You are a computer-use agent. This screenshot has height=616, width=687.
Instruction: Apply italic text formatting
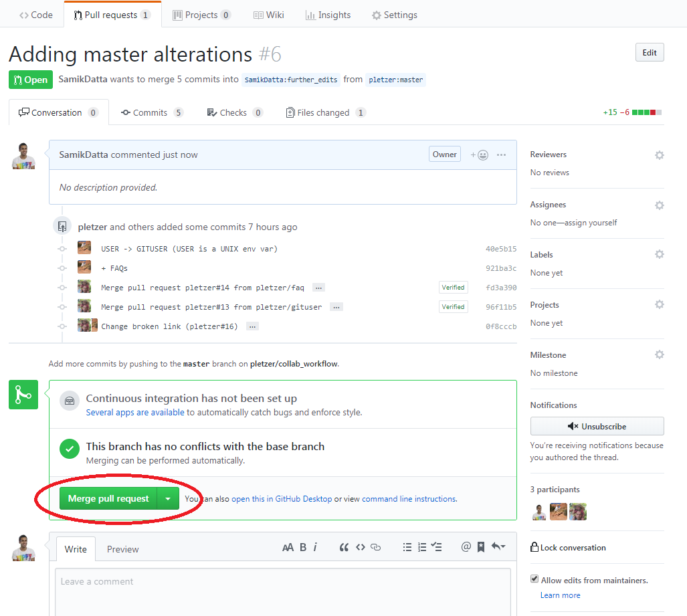(315, 547)
